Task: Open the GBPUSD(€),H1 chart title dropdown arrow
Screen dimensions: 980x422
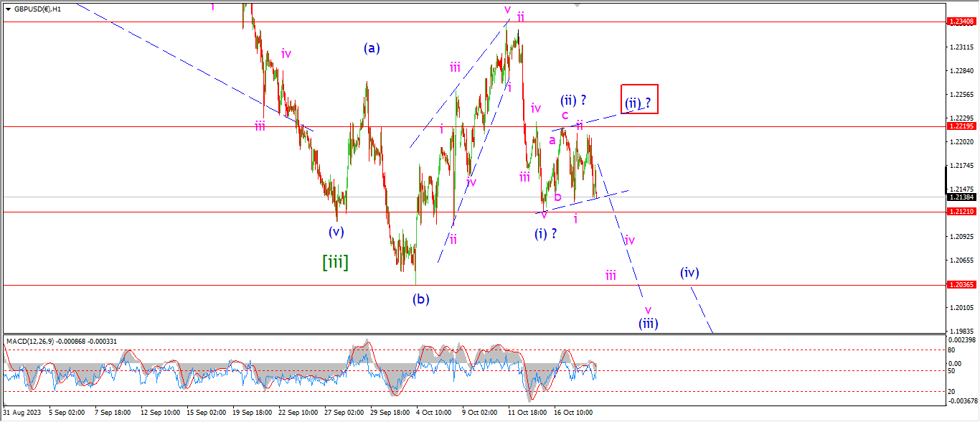Action: click(x=7, y=9)
